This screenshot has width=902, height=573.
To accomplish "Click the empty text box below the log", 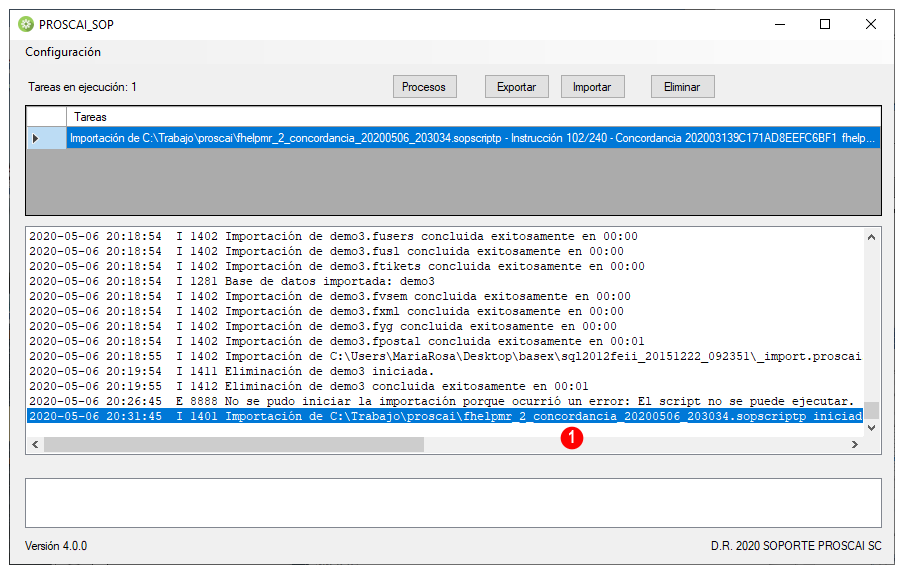I will (453, 503).
